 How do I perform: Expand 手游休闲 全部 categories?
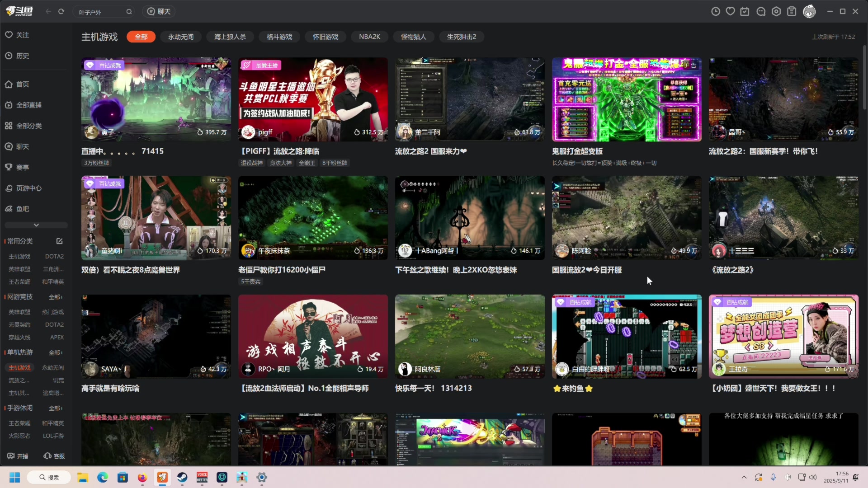point(56,408)
